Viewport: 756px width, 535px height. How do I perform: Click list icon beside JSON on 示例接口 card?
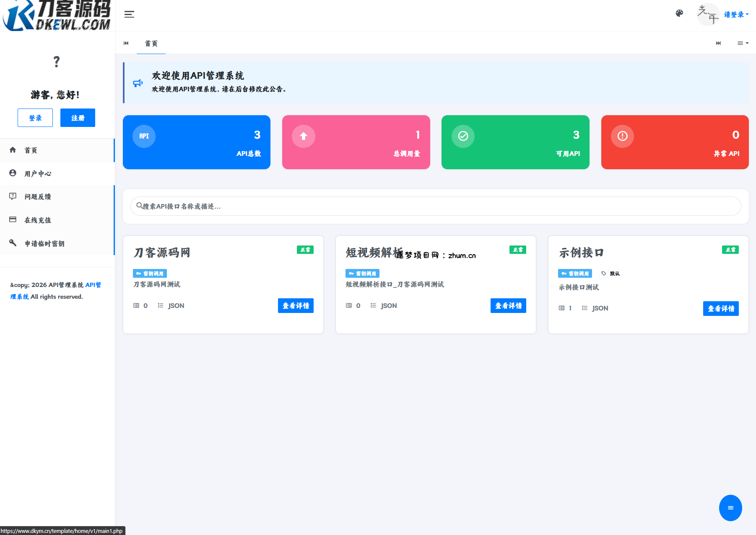pyautogui.click(x=585, y=308)
